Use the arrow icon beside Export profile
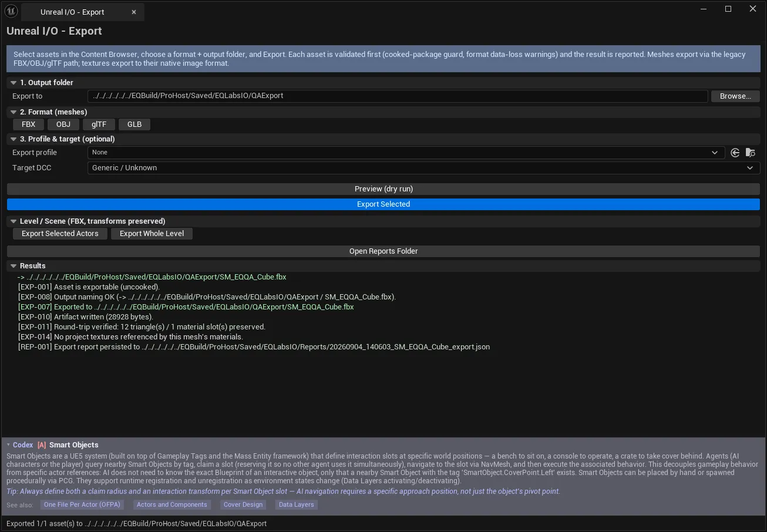The height and width of the screenshot is (532, 767). pyautogui.click(x=735, y=153)
